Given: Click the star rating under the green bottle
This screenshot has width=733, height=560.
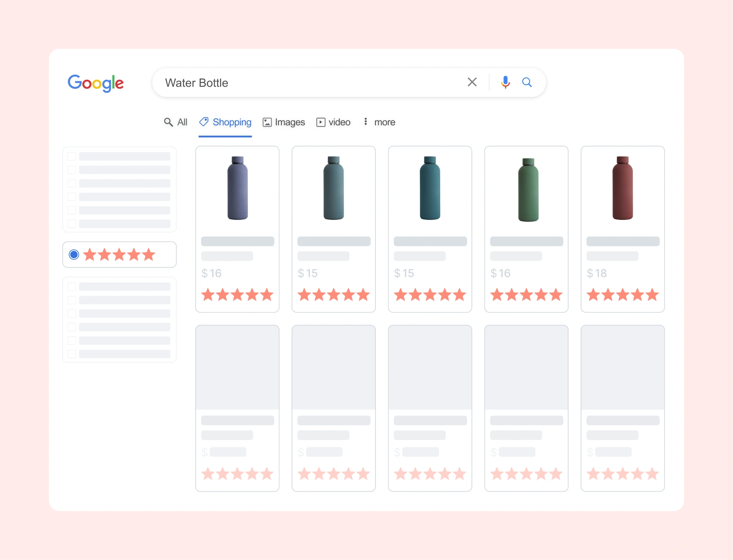Looking at the screenshot, I should click(x=526, y=295).
